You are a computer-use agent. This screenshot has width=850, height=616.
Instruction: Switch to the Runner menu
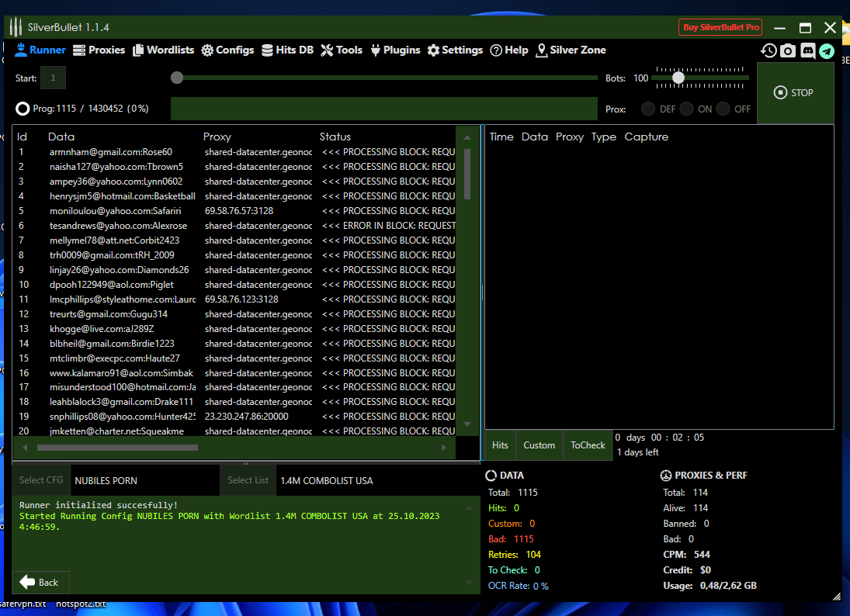(40, 50)
